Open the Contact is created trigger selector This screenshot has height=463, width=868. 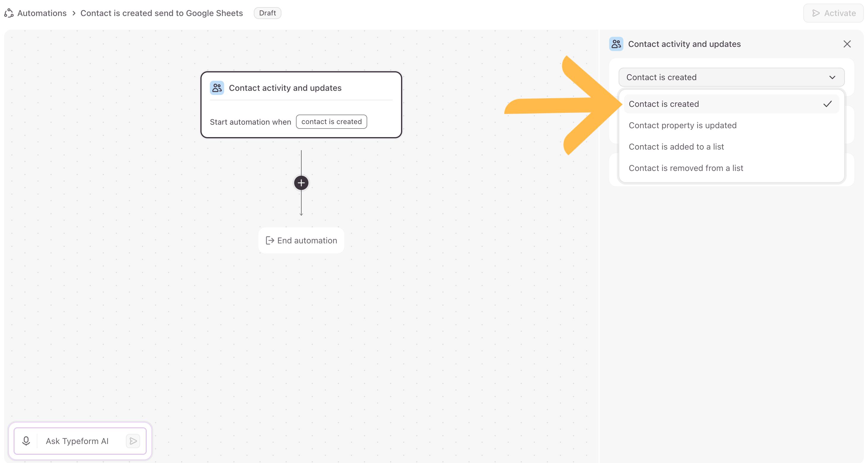pyautogui.click(x=731, y=77)
